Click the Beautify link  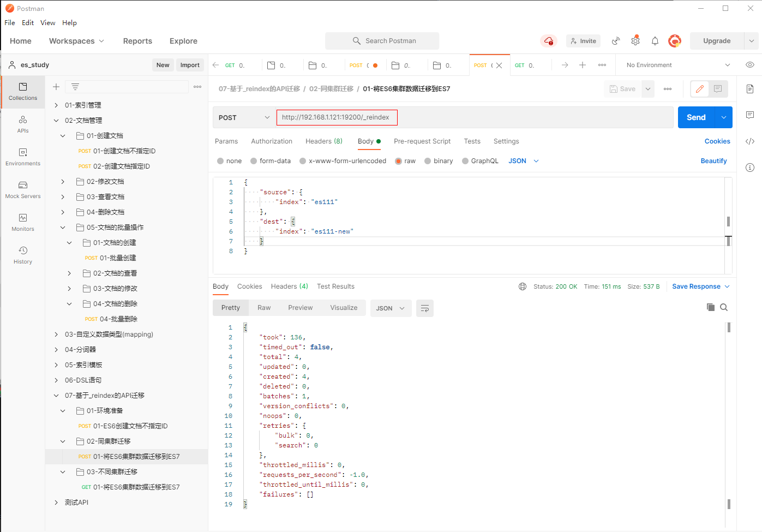coord(713,161)
